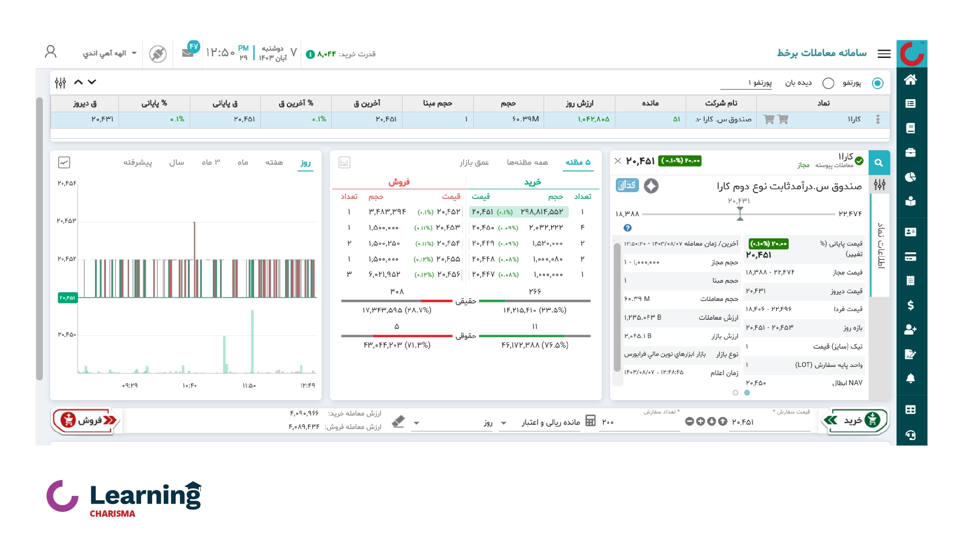Open the user name dropdown الهه آهي اندي
The height and width of the screenshot is (560, 963).
click(110, 53)
